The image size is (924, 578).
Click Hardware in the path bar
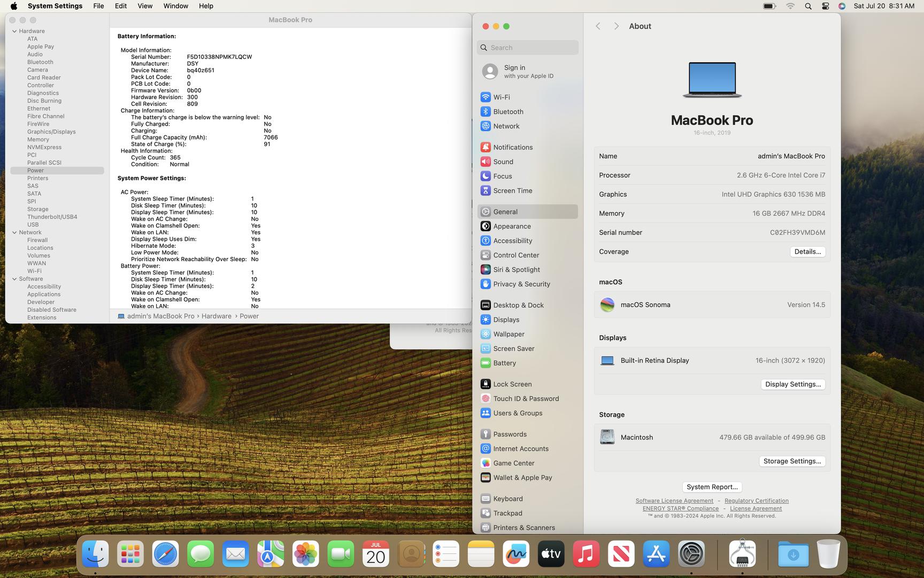[217, 316]
